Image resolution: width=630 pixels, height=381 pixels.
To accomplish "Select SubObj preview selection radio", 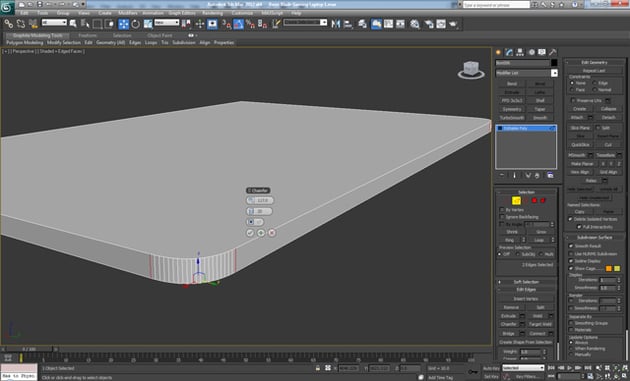I will (x=518, y=254).
